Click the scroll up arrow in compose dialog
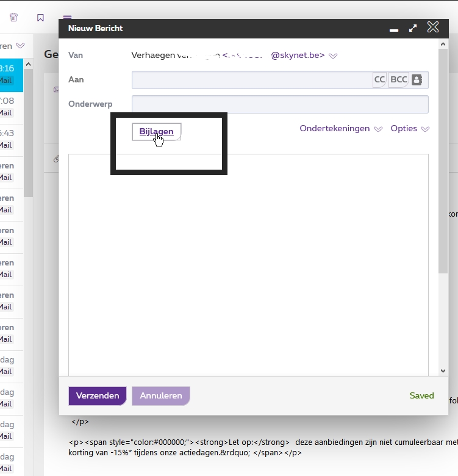 click(x=443, y=44)
